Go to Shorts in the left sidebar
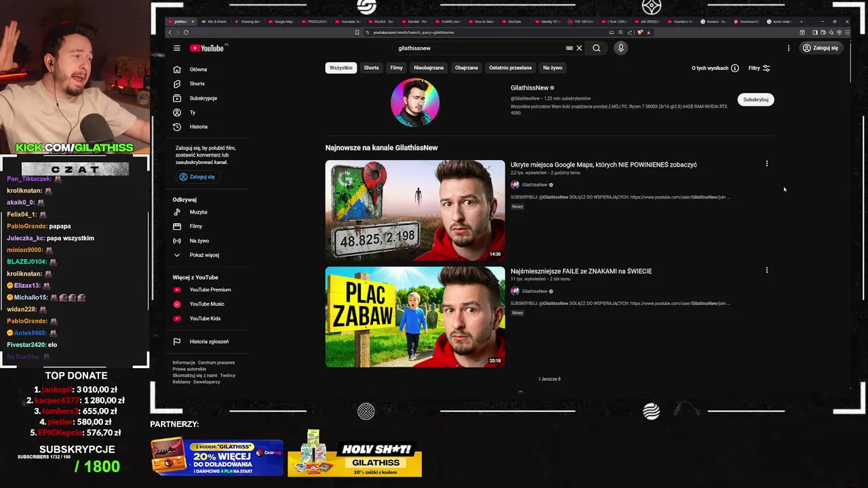 point(208,83)
